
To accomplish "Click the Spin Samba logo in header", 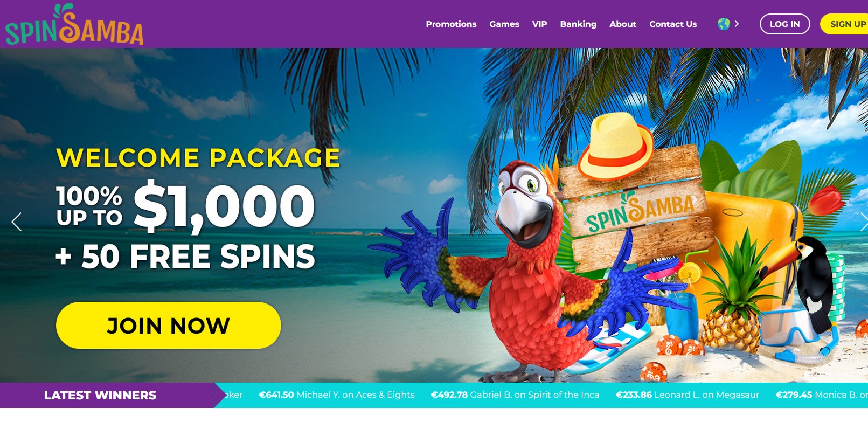I will 74,24.
